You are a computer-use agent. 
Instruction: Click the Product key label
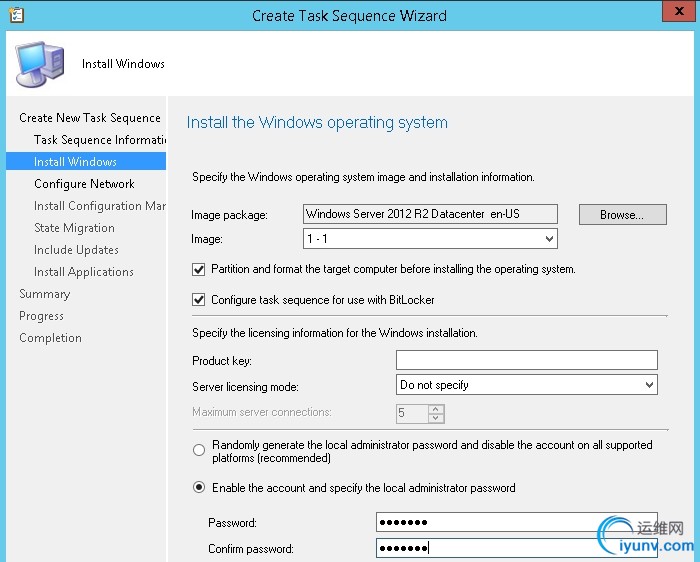222,361
